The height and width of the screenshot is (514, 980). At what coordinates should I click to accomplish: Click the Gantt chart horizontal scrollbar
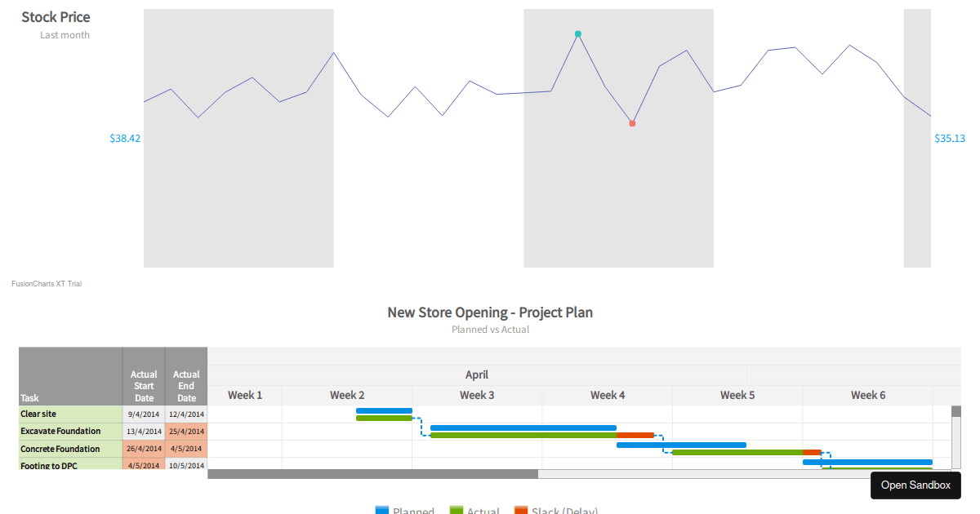(372, 473)
